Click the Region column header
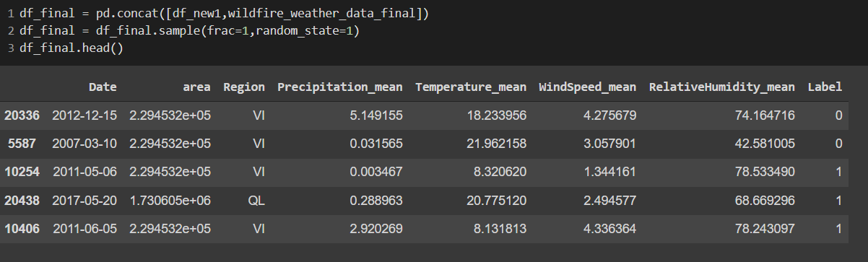Image resolution: width=868 pixels, height=262 pixels. [244, 87]
